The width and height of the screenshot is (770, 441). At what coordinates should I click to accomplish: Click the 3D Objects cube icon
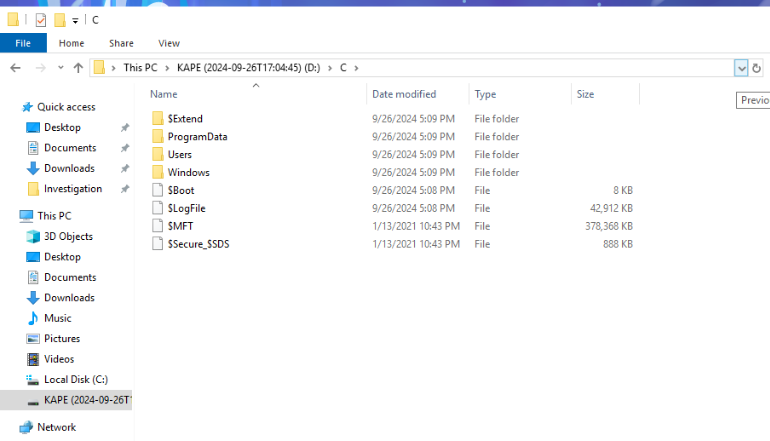(33, 237)
